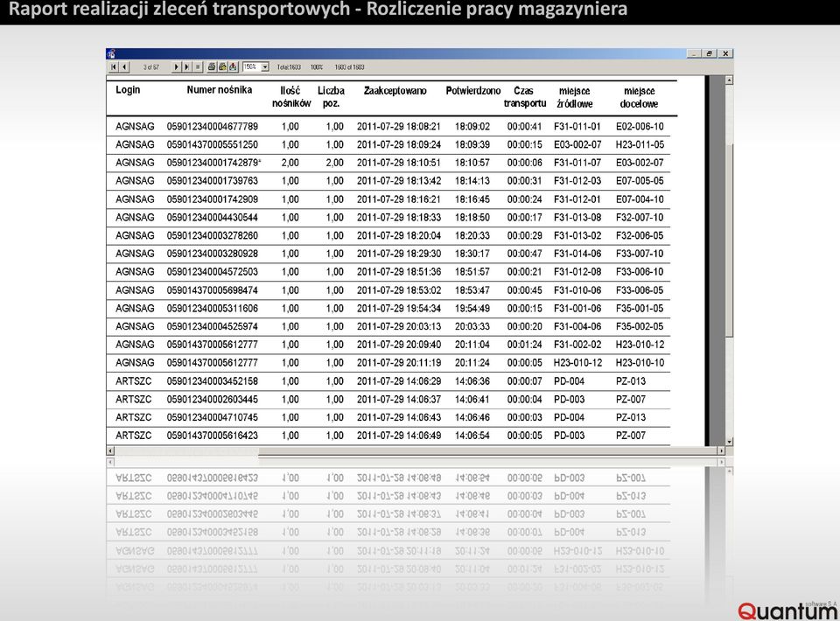Viewport: 840px width, 621px height.
Task: Close the report viewer window
Action: pos(725,53)
